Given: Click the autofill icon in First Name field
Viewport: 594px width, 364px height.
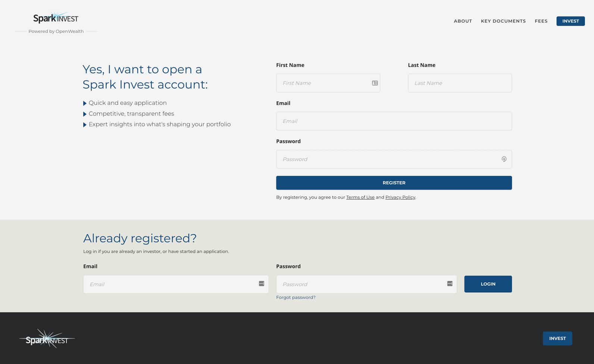Looking at the screenshot, I should point(375,83).
